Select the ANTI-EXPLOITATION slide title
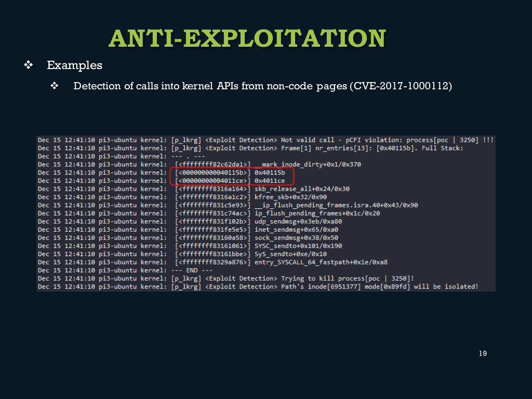Screen dimensions: 532x399 pyautogui.click(x=247, y=38)
